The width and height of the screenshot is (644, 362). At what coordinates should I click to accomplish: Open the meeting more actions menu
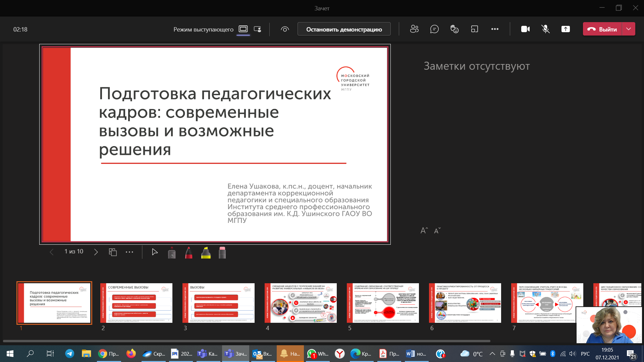pos(495,29)
